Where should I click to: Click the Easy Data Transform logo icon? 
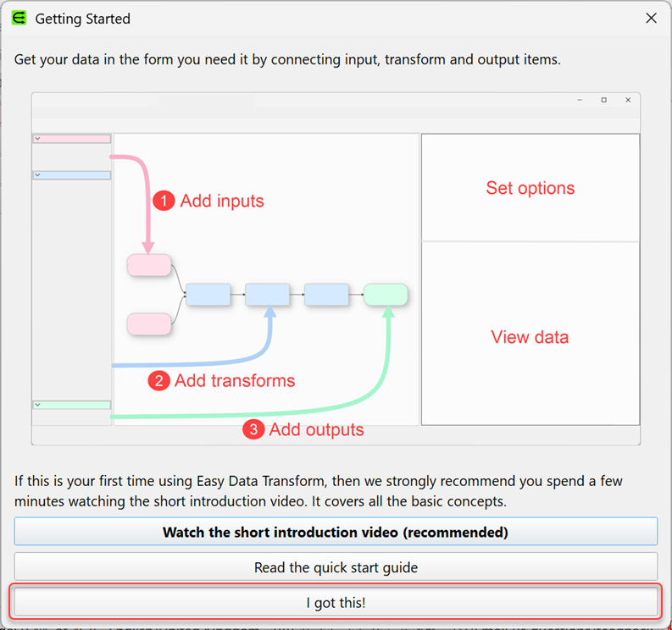(x=19, y=18)
